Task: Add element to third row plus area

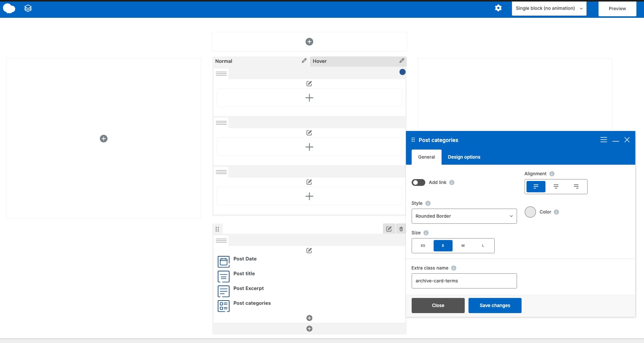Action: [x=309, y=196]
